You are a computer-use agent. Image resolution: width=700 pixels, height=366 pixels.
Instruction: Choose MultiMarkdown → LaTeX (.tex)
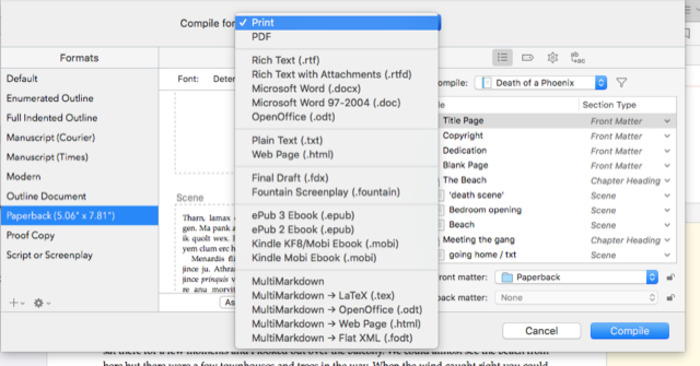point(338,295)
